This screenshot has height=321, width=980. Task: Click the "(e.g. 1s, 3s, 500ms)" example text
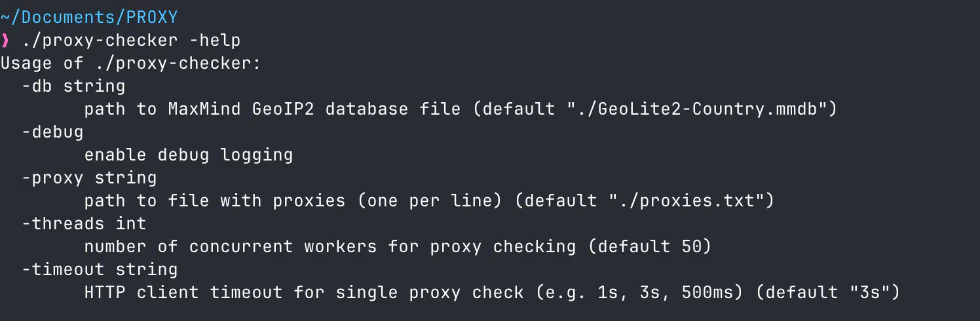coord(639,292)
